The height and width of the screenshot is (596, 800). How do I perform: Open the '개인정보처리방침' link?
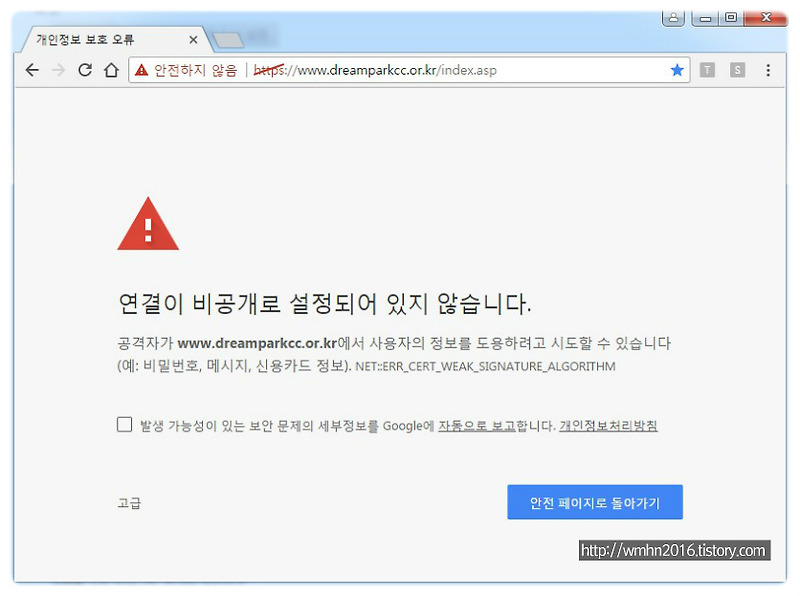pyautogui.click(x=608, y=426)
